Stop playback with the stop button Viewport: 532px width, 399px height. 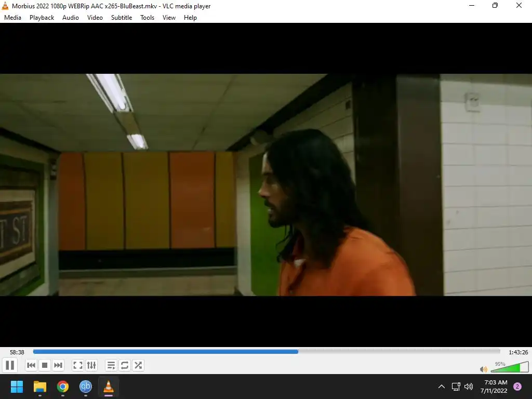[45, 365]
